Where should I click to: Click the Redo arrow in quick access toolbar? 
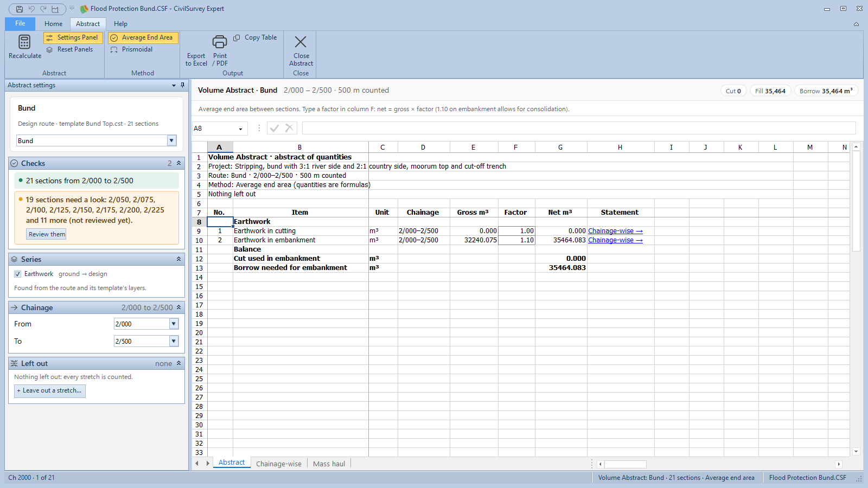click(x=43, y=9)
